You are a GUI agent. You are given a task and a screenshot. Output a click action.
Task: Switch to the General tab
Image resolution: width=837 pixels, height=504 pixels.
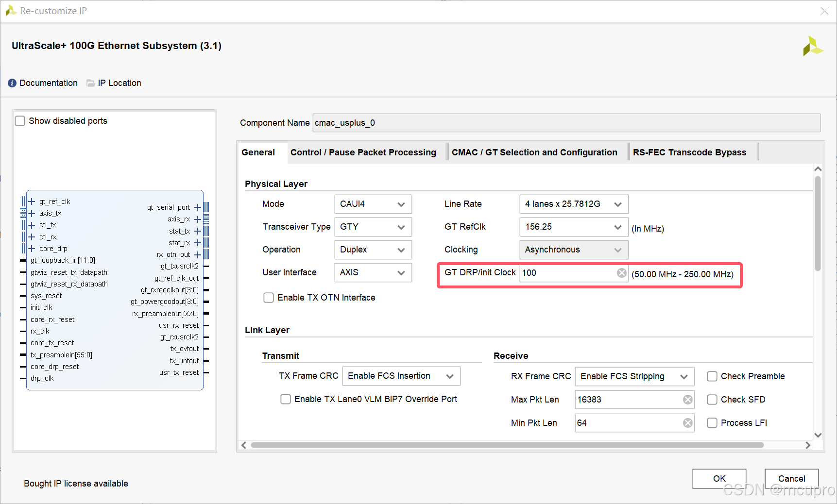(258, 152)
